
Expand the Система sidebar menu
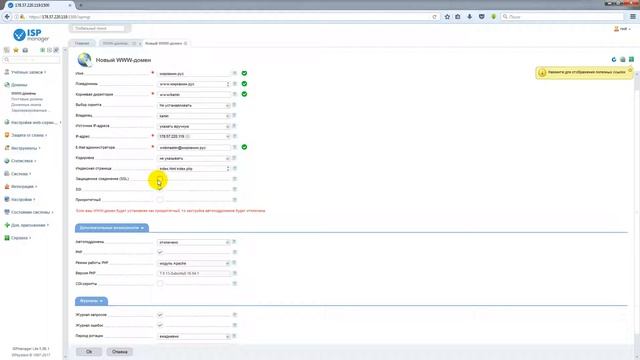tap(20, 174)
